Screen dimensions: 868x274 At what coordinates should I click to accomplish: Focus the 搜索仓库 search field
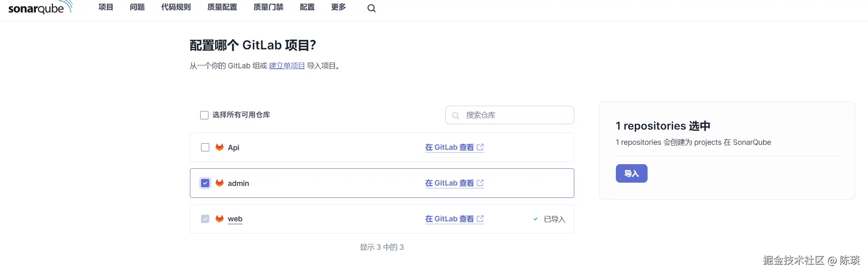pos(515,115)
